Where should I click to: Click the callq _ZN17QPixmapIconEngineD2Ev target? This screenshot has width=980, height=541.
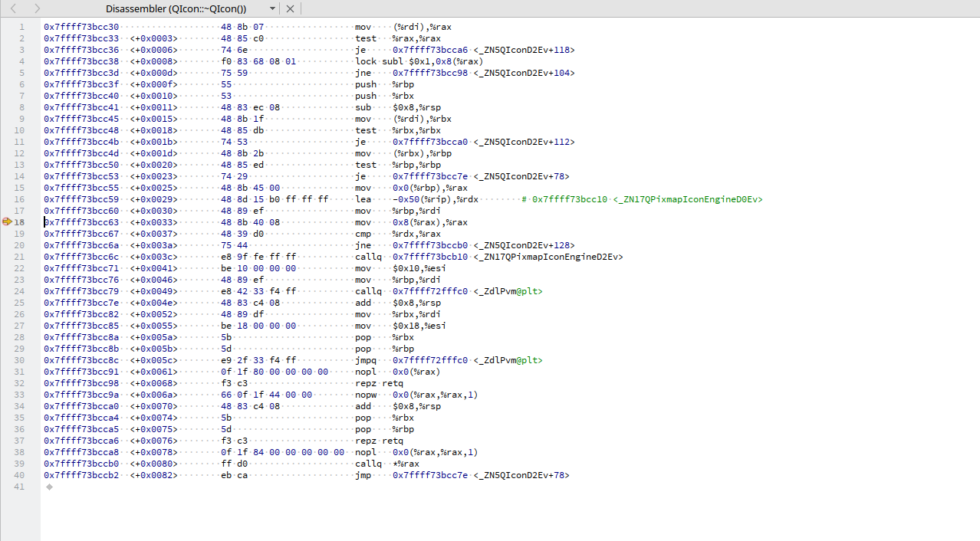[x=548, y=257]
